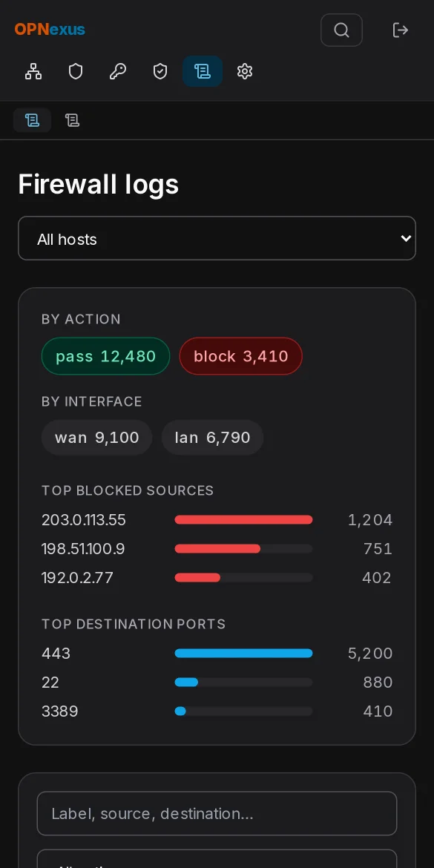Click blocked source 192.0.2.77

tap(77, 577)
